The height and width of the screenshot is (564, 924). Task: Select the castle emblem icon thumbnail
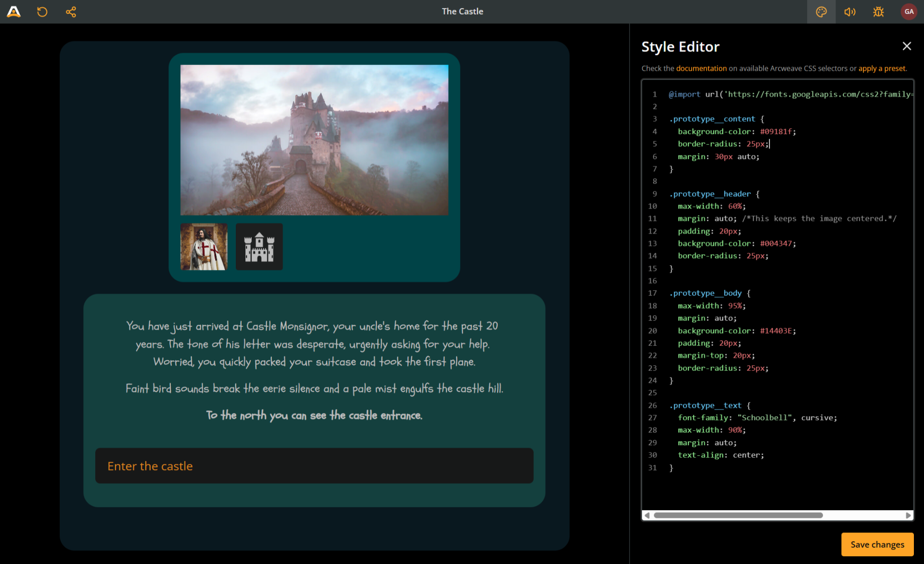pyautogui.click(x=258, y=246)
